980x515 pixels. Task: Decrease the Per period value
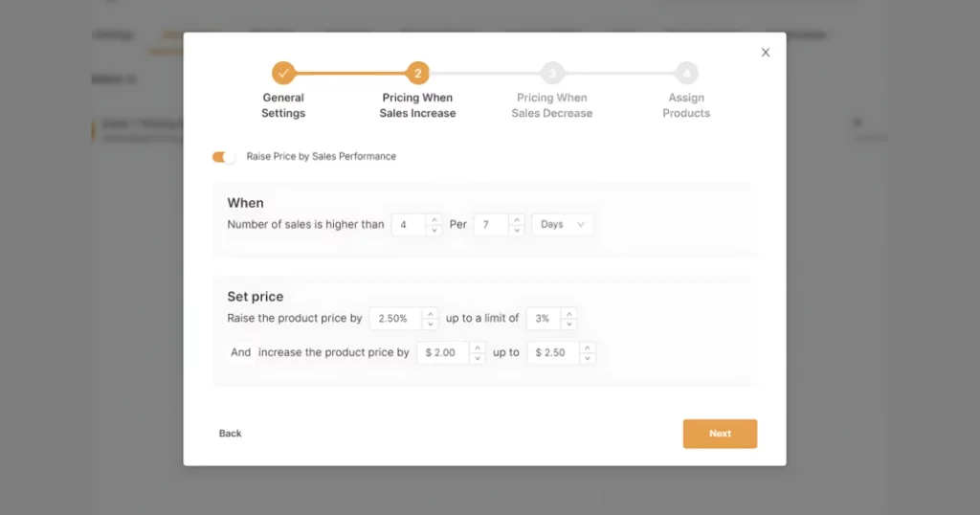517,230
